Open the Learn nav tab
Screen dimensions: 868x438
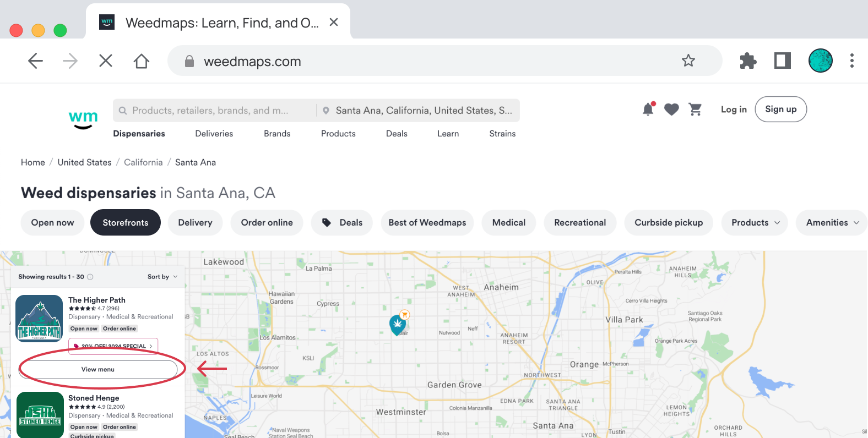pos(448,134)
